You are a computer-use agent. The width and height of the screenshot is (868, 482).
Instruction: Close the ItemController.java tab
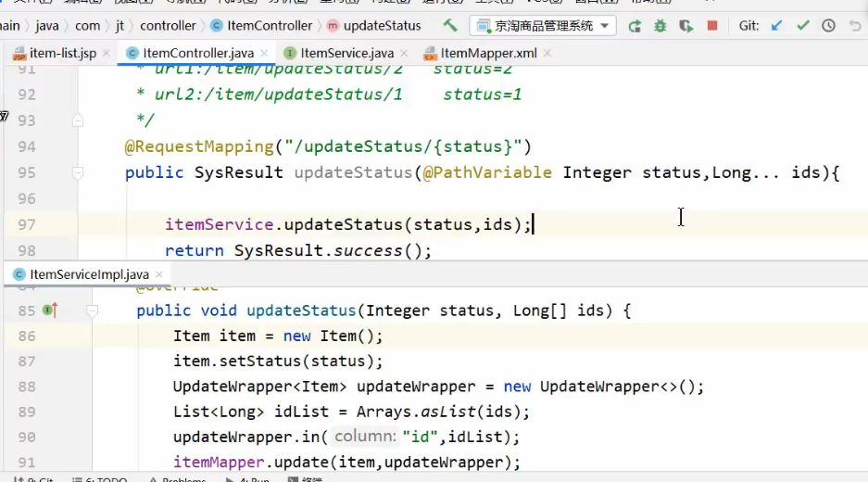264,53
